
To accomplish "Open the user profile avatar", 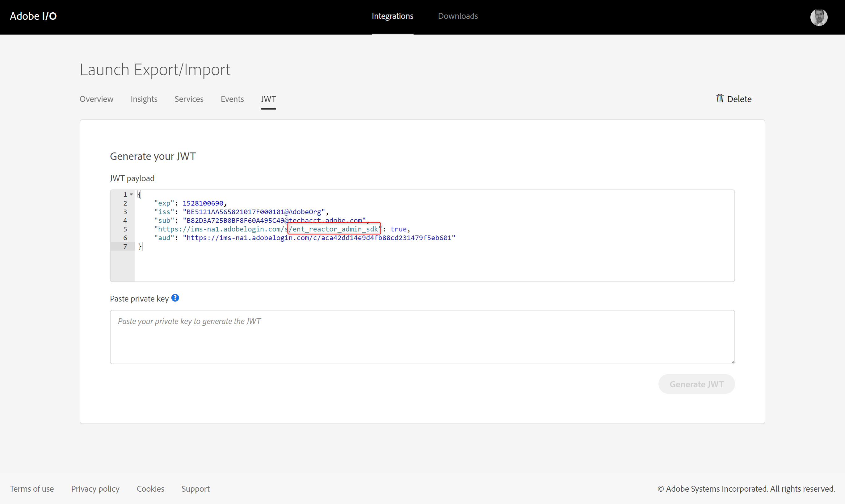I will (818, 17).
